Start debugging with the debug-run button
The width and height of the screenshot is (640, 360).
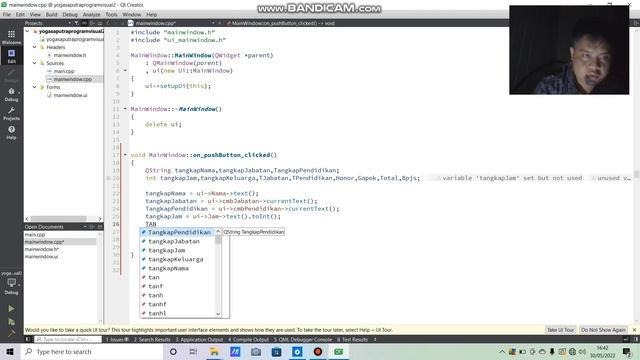tap(11, 322)
